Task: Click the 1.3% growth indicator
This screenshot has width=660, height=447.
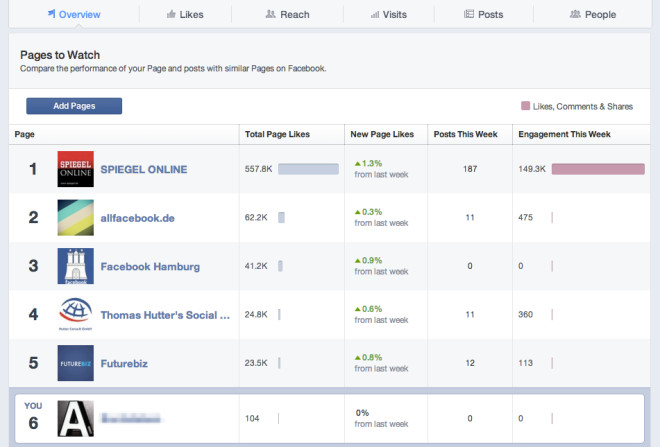Action: [x=368, y=163]
